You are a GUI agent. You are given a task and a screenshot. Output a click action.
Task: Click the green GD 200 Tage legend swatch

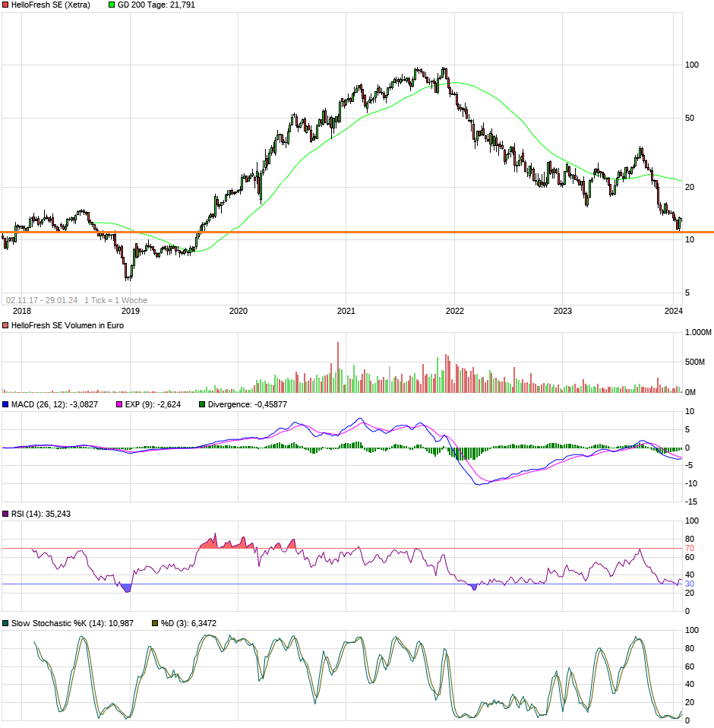pyautogui.click(x=112, y=5)
